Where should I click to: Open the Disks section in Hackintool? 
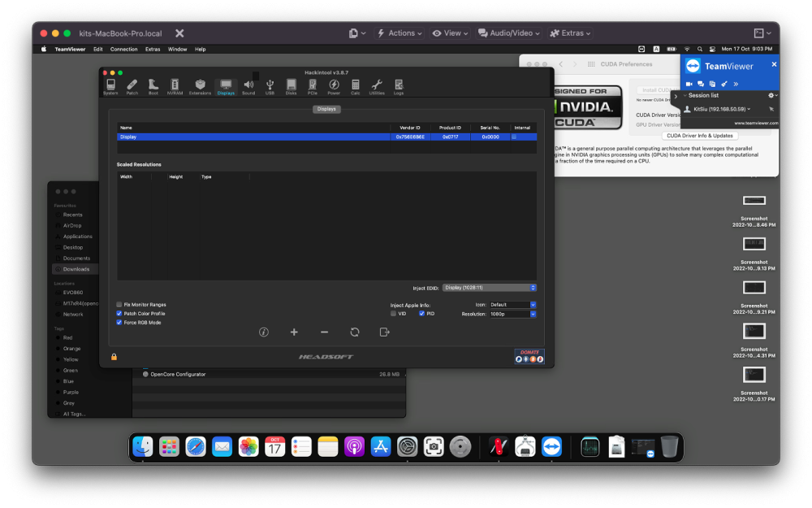[x=291, y=87]
